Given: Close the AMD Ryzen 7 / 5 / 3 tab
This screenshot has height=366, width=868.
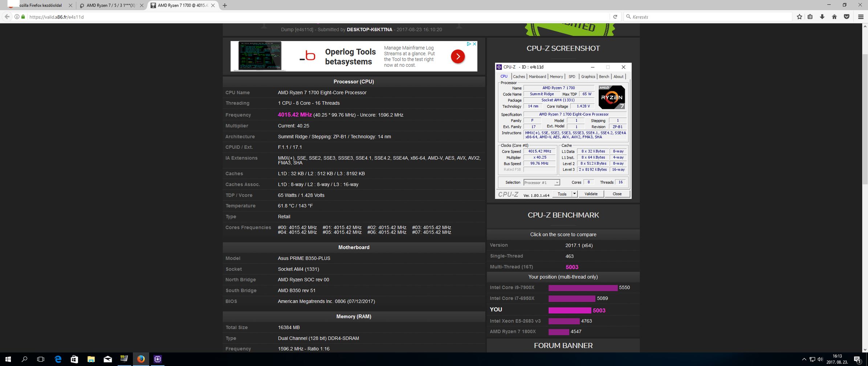Looking at the screenshot, I should pos(142,5).
